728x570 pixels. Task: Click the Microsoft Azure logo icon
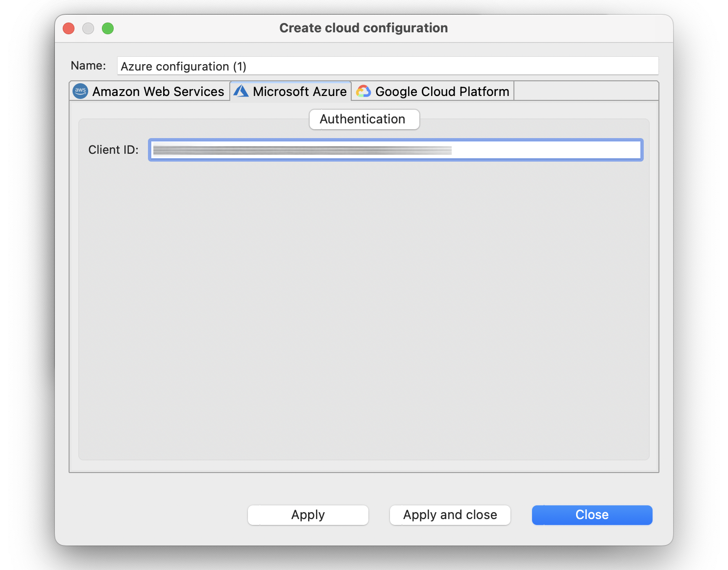[x=241, y=91]
